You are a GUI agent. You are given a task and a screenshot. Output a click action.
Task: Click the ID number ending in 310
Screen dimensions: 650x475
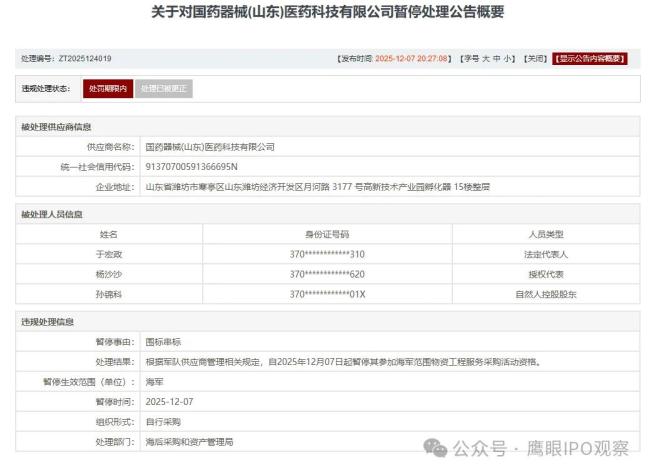pos(327,254)
